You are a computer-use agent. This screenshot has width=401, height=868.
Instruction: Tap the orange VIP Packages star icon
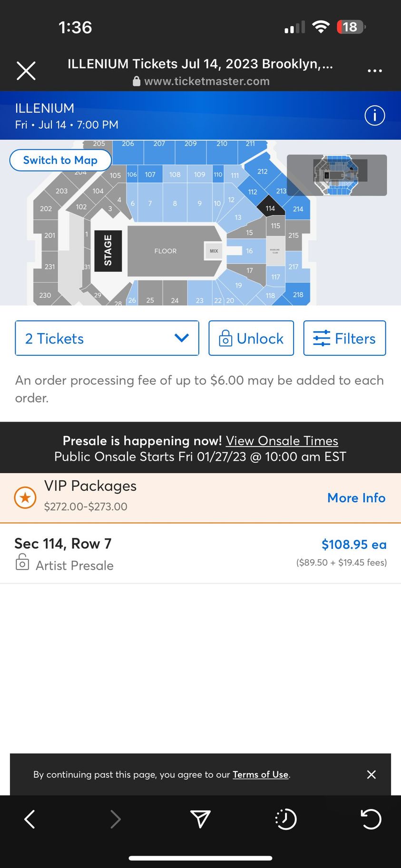[x=25, y=497]
